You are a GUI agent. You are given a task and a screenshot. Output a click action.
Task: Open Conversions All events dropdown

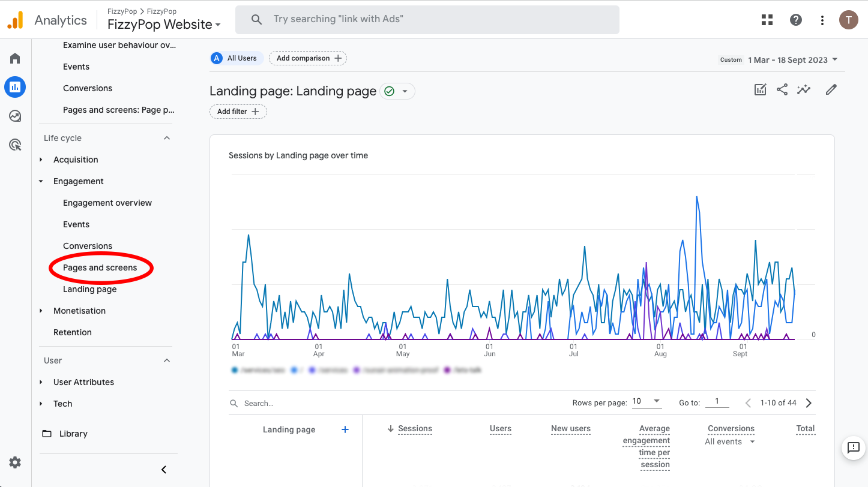(x=730, y=441)
